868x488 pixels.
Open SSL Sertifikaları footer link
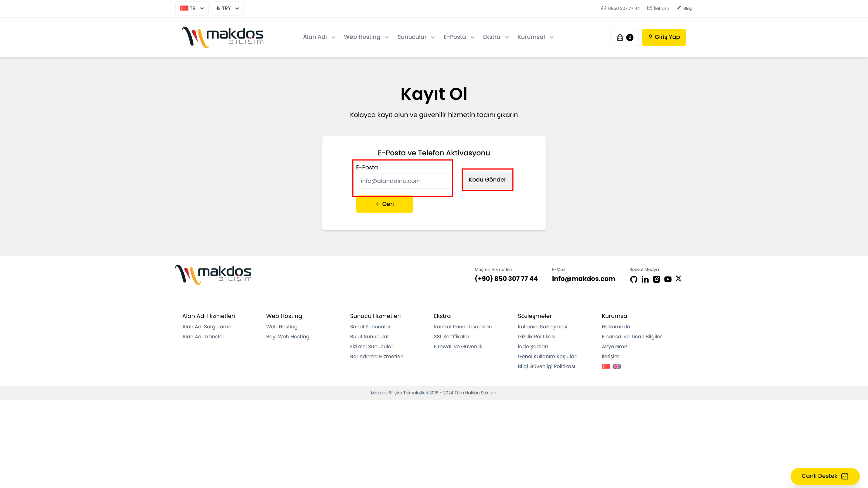(452, 337)
